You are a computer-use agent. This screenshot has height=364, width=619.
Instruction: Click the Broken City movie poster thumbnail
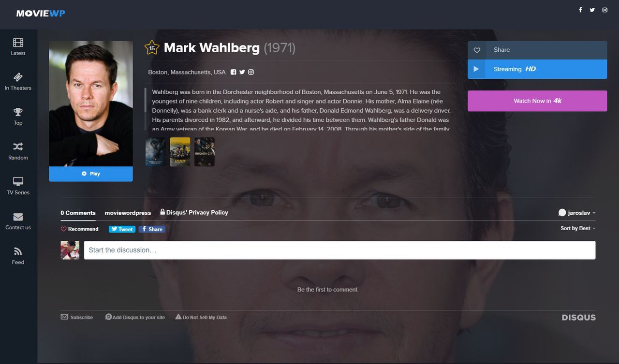pos(205,152)
